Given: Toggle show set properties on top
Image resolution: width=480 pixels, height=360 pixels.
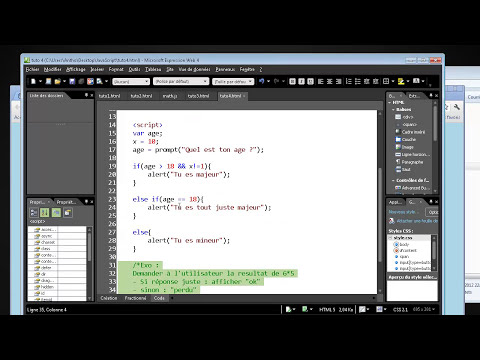Looking at the screenshot, I should point(56,212).
